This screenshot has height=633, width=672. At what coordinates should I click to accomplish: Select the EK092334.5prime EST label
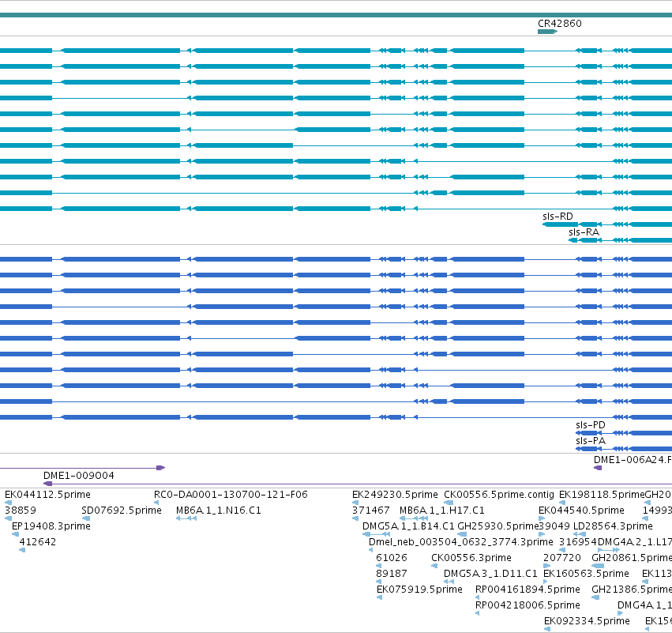coord(587,621)
